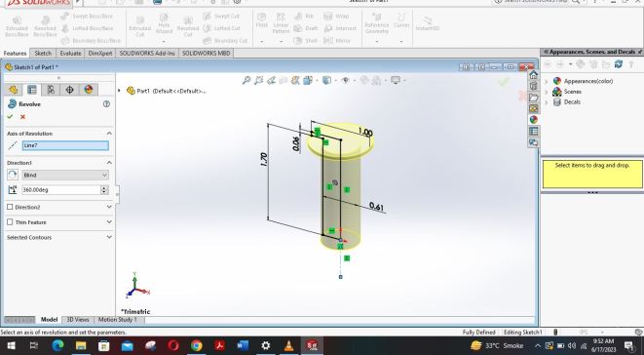Open the File Explorer folder icon in task pane
644x355 pixels.
(533, 98)
